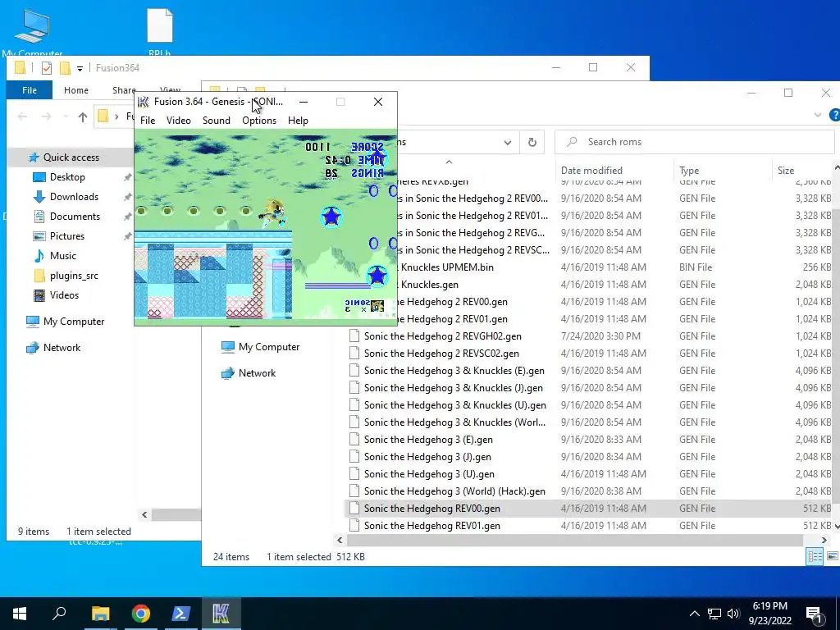
Task: Select Sonic the Hedgehog 3 (J).gen file
Action: (427, 457)
